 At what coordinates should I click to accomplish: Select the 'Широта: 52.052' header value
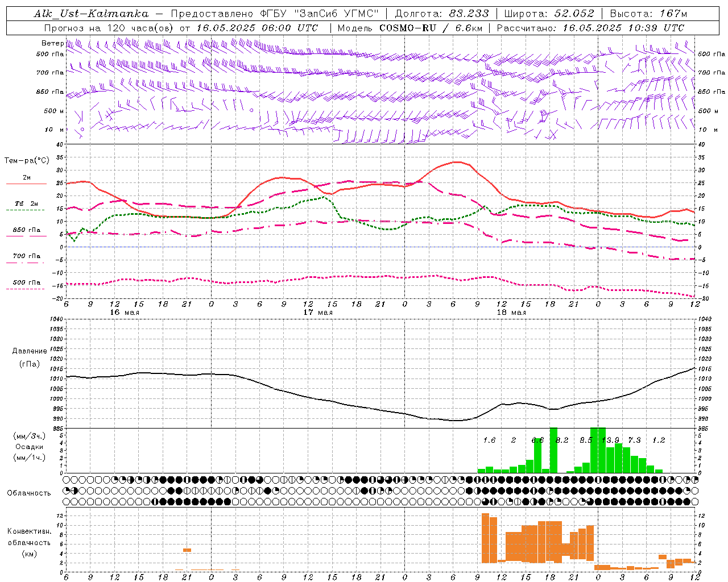pos(549,14)
